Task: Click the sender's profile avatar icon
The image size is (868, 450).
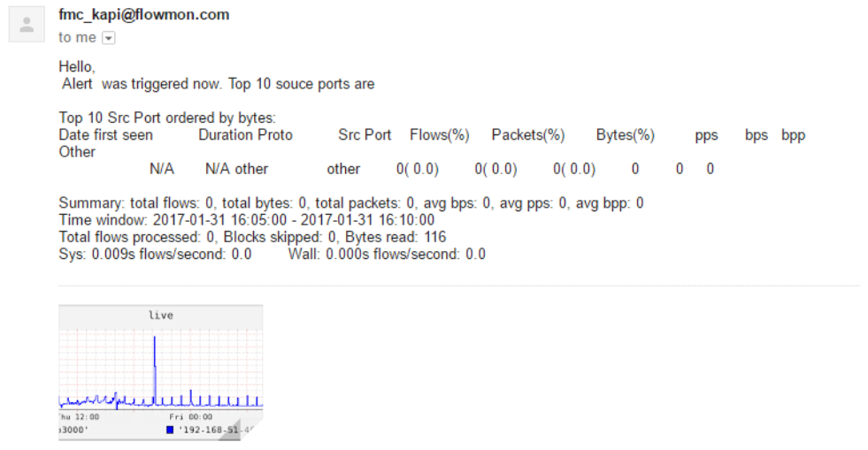Action: click(27, 24)
